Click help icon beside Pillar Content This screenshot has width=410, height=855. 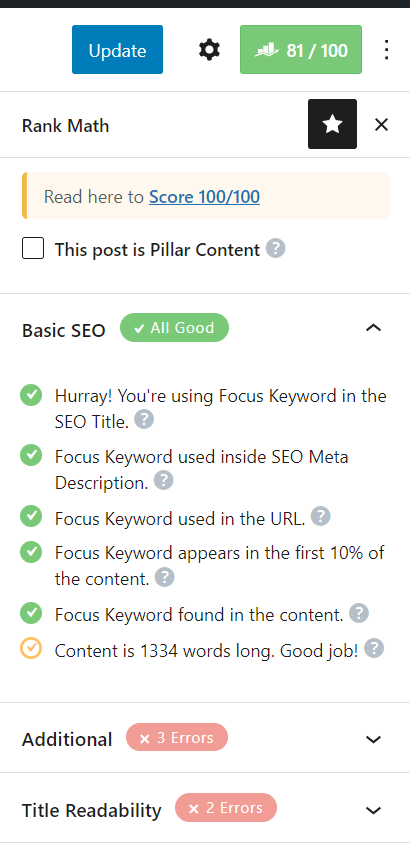coord(276,249)
